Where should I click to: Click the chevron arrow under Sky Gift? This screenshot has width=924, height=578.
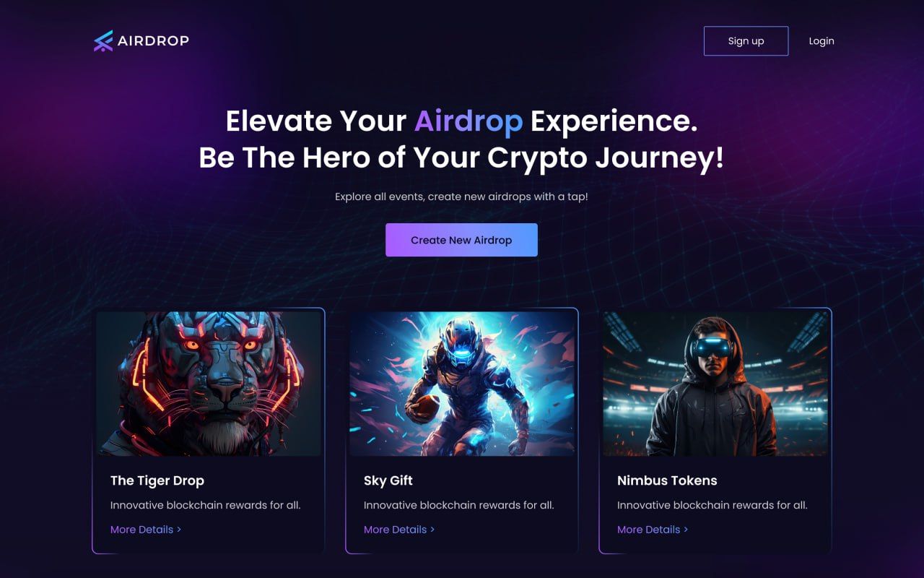(x=432, y=530)
